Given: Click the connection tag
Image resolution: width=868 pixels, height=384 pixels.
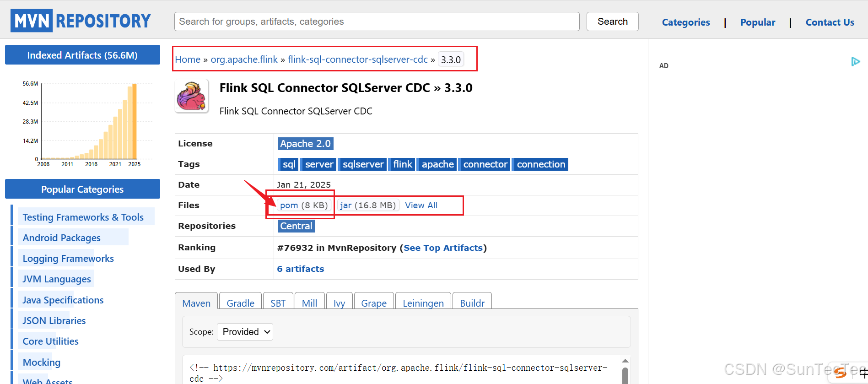Looking at the screenshot, I should pyautogui.click(x=541, y=164).
